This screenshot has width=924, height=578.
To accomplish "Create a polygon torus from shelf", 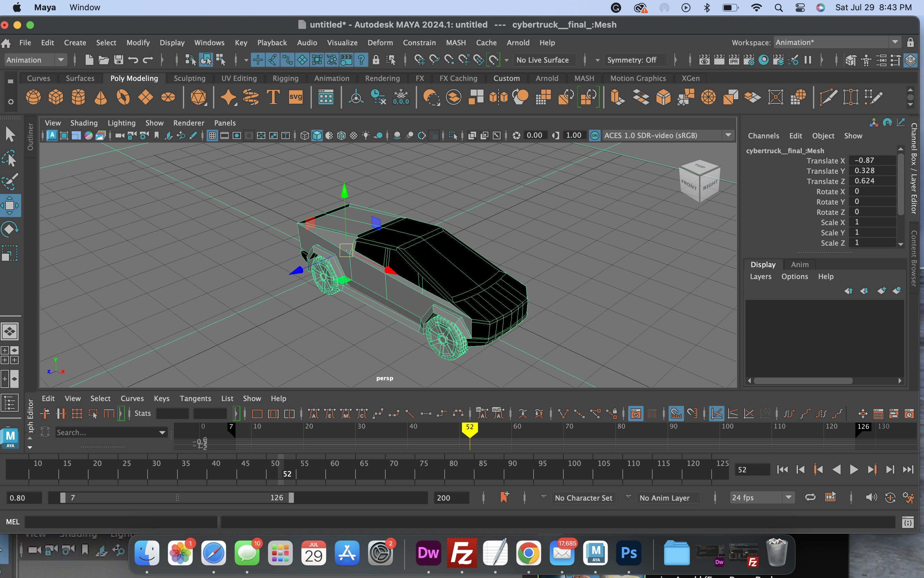I will [123, 97].
